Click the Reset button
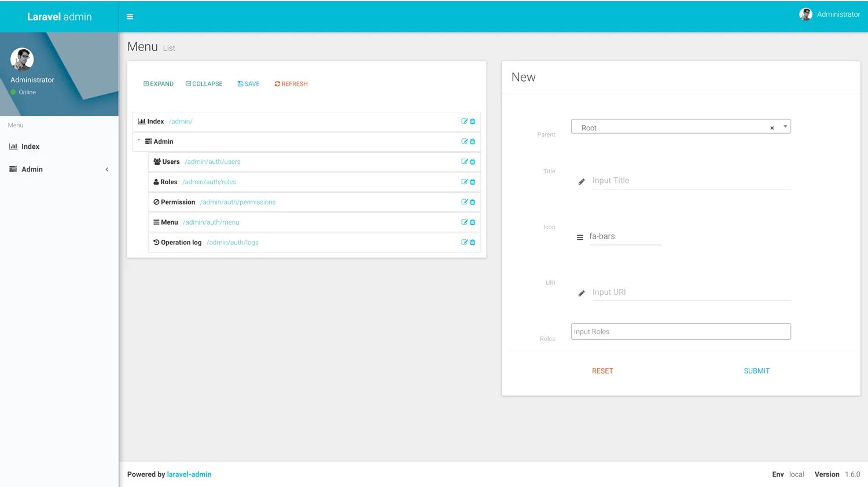The height and width of the screenshot is (487, 868). [602, 371]
